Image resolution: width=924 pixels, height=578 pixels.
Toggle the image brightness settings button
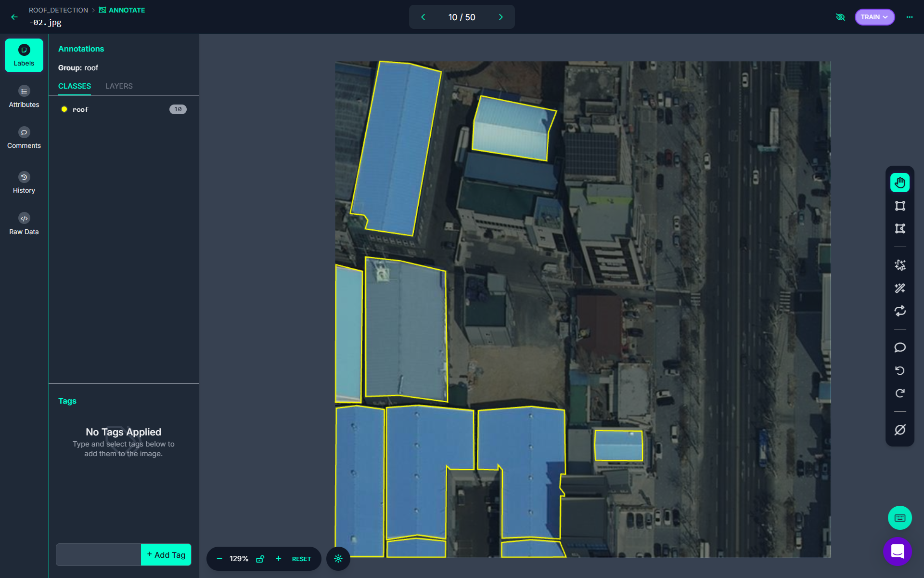(x=338, y=559)
